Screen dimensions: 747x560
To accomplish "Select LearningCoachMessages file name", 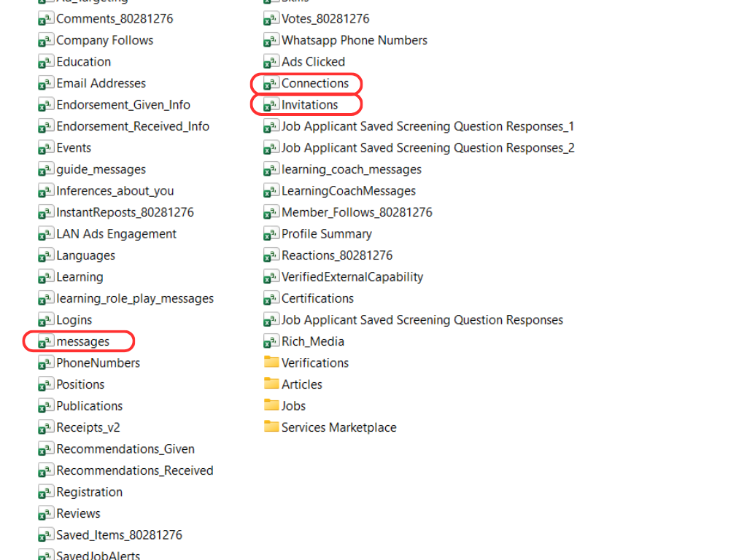I will (349, 191).
